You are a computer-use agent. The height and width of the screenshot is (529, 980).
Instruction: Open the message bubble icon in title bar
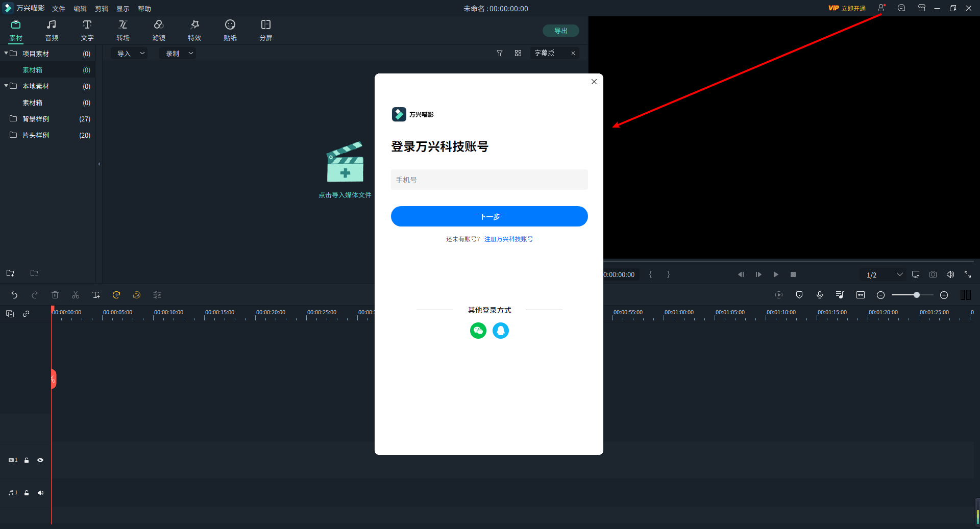[x=901, y=8]
